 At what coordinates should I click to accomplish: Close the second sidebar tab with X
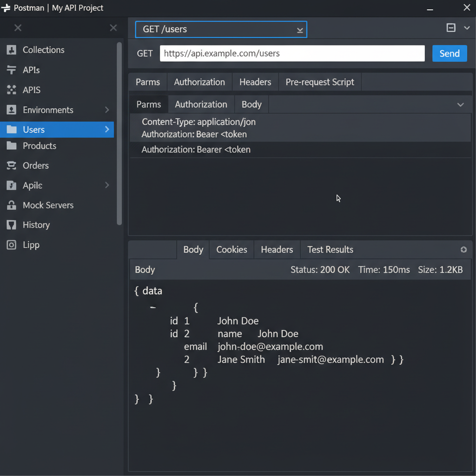[x=113, y=28]
